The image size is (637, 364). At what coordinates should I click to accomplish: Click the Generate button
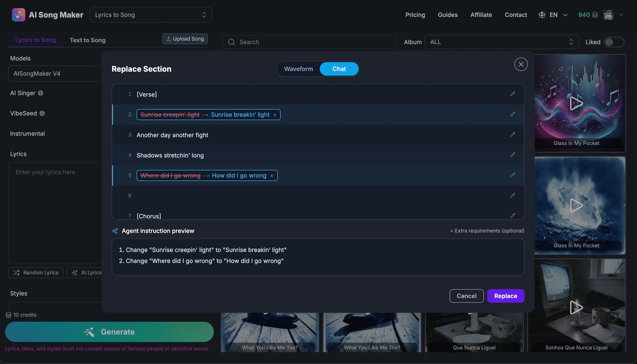pyautogui.click(x=109, y=332)
